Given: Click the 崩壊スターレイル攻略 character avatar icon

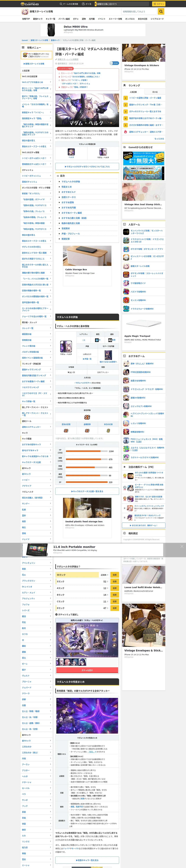Looking at the screenshot, I should [25, 11].
